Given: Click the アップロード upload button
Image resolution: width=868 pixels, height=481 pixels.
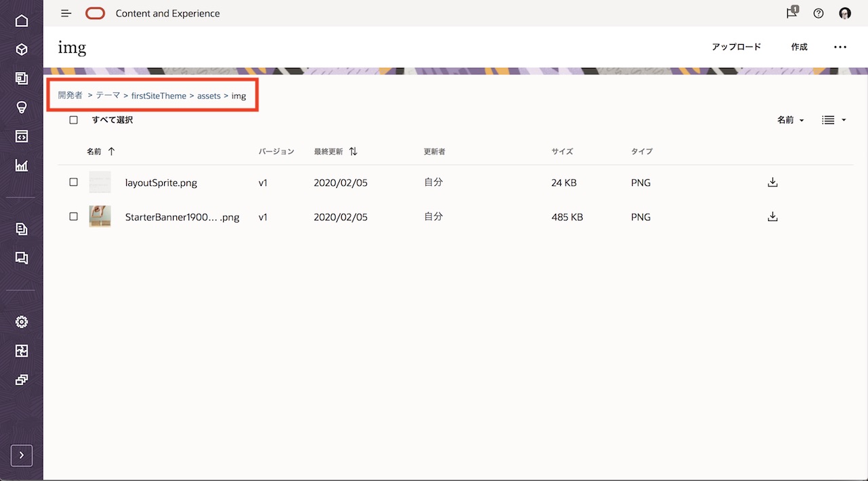Looking at the screenshot, I should [x=736, y=47].
